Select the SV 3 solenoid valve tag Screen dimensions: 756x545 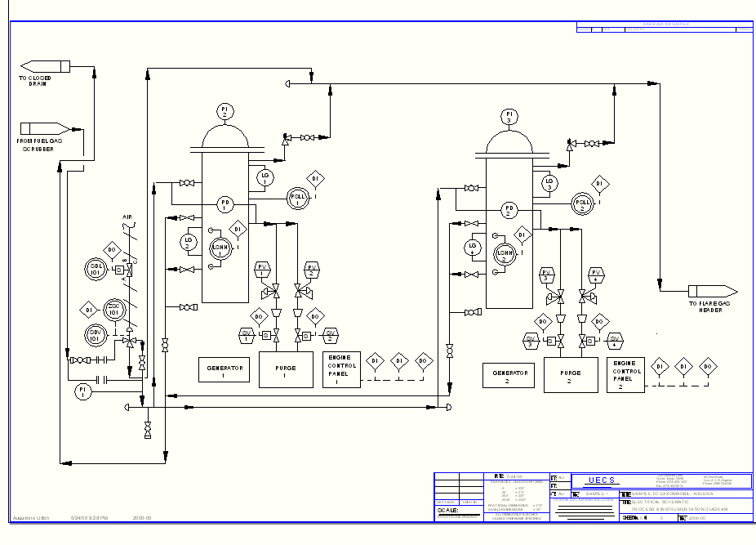click(530, 340)
